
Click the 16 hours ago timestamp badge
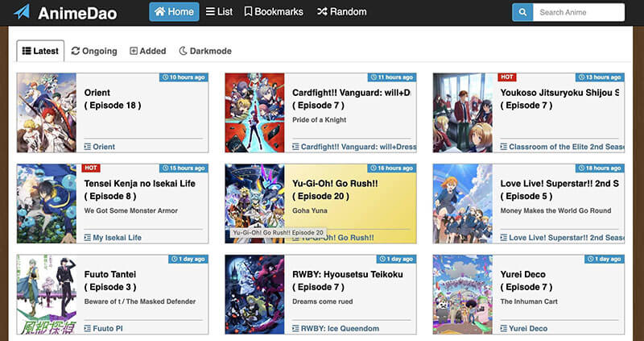tap(392, 168)
